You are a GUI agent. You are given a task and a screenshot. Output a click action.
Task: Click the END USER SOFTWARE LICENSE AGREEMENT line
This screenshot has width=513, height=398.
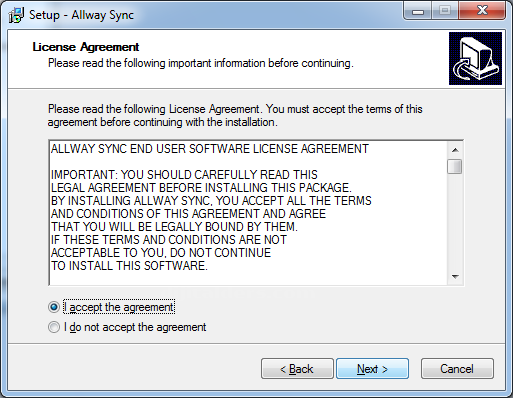(x=210, y=149)
